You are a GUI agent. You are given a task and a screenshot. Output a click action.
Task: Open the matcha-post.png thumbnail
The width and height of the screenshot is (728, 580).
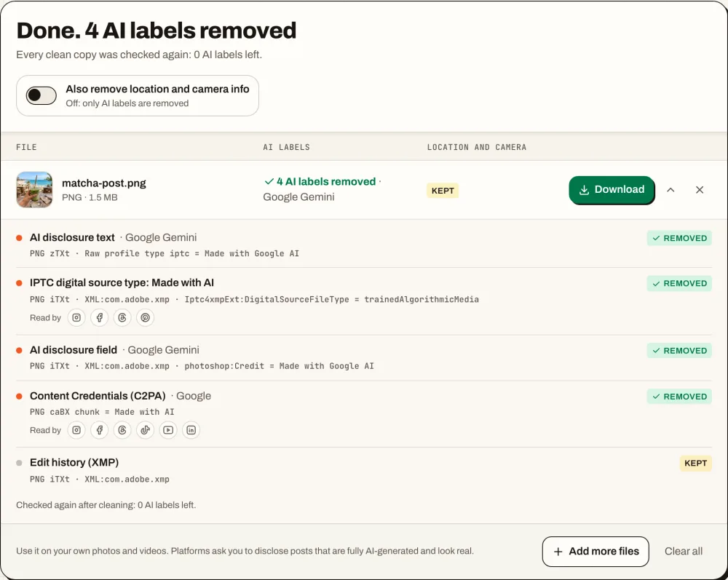[34, 190]
